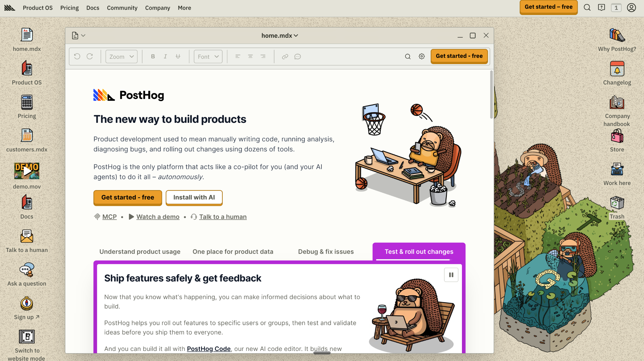
Task: Open the Docs desktop icon
Action: [27, 202]
